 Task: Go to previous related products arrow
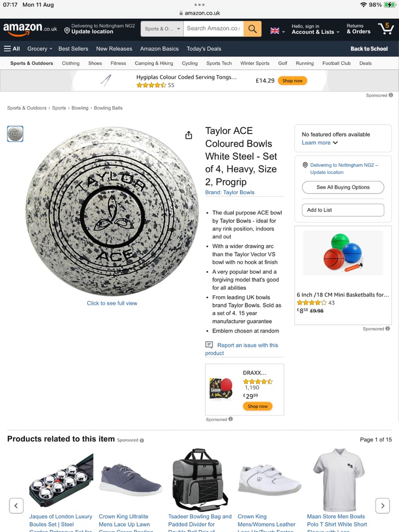[x=16, y=506]
